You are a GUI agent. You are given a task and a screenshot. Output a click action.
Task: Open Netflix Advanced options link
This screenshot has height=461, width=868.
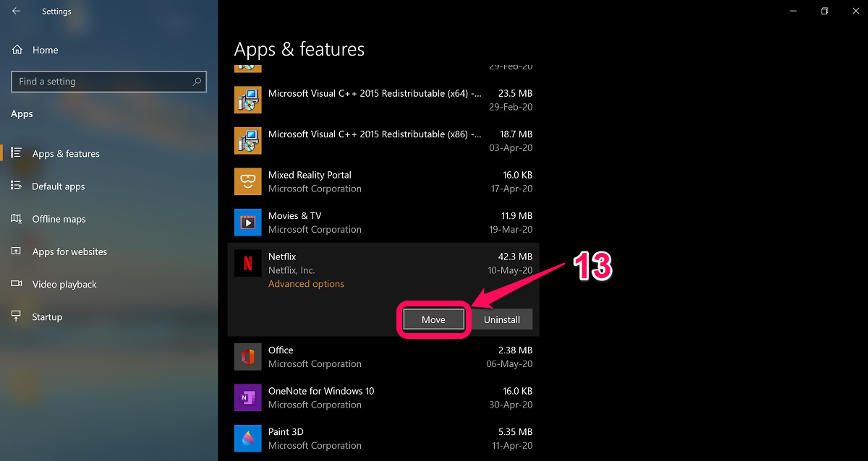tap(306, 284)
